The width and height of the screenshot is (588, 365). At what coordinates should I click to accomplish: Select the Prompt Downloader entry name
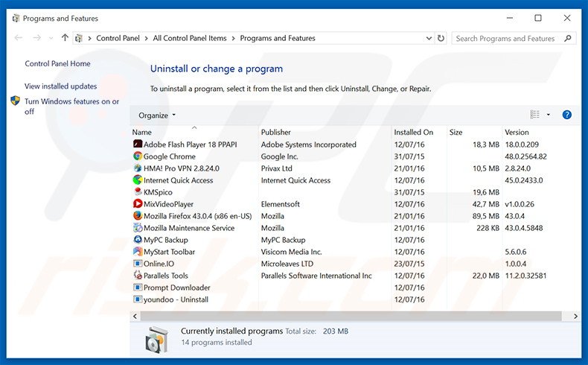click(176, 288)
